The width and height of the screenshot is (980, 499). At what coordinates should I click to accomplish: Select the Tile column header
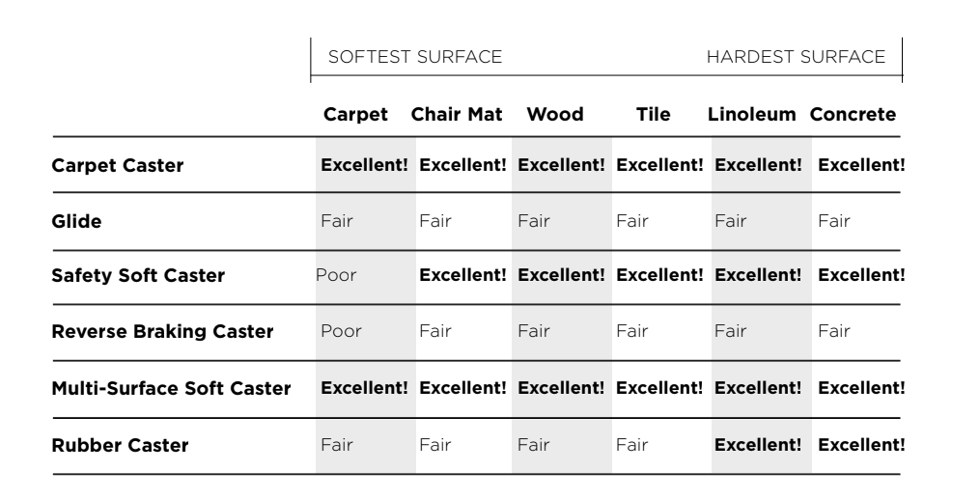[x=654, y=115]
